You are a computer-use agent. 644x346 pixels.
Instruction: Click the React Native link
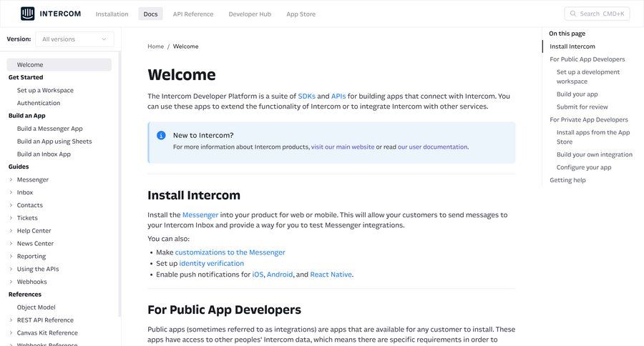click(x=331, y=275)
